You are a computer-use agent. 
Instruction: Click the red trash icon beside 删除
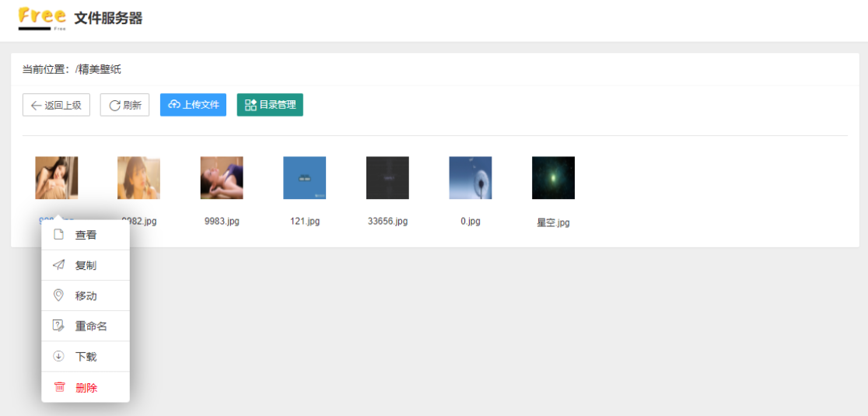pyautogui.click(x=59, y=387)
